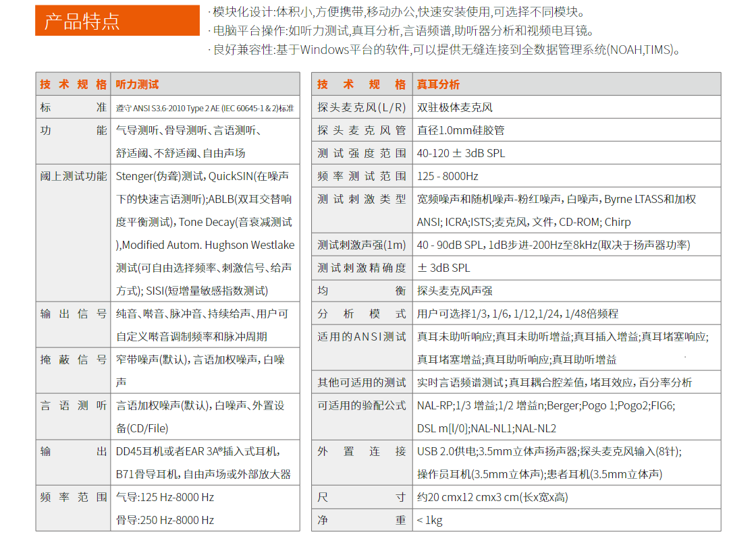Select the NAL-RP;1/3 增益 formula line

tap(546, 405)
